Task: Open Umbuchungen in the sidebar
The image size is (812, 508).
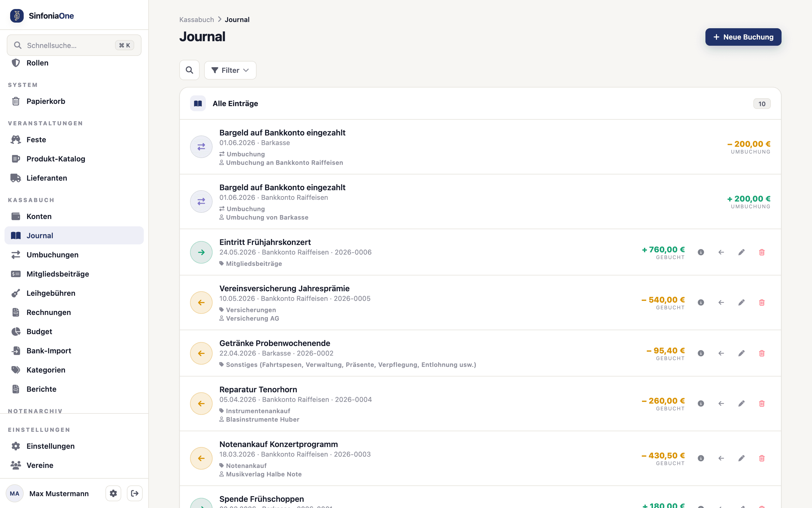Action: [74, 255]
